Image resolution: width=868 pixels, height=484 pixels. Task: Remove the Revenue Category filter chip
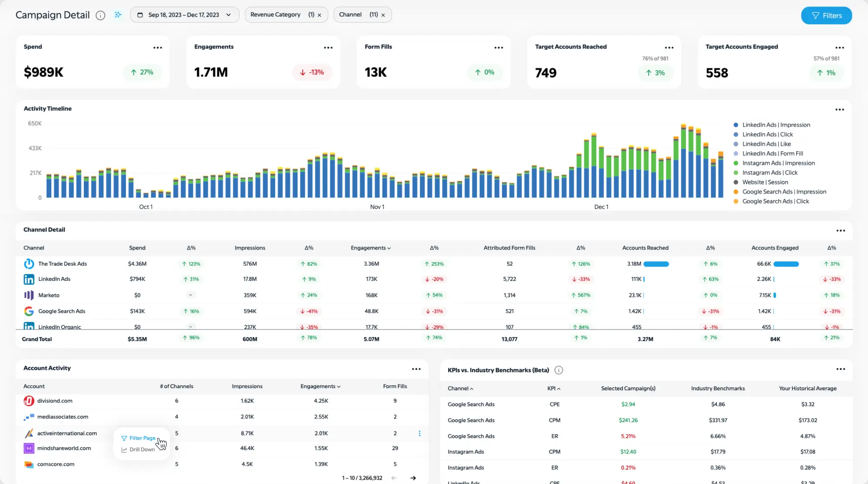320,15
